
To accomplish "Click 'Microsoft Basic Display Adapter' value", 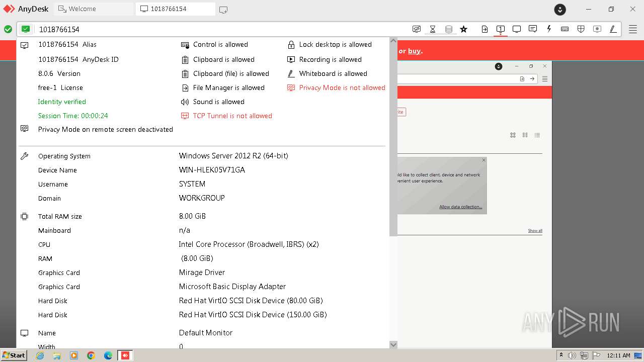I will 232,287.
